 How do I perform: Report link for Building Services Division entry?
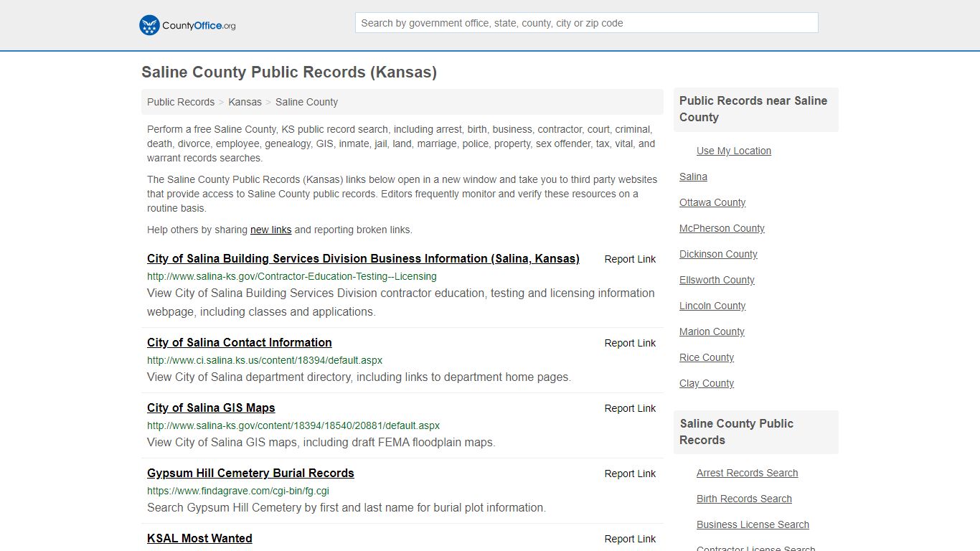630,259
